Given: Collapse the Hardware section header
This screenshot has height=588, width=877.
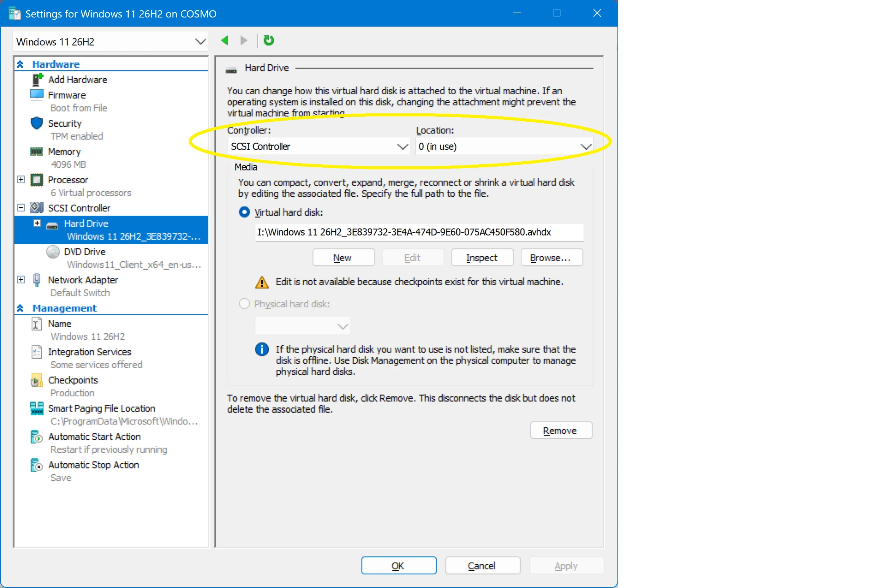Looking at the screenshot, I should [20, 64].
